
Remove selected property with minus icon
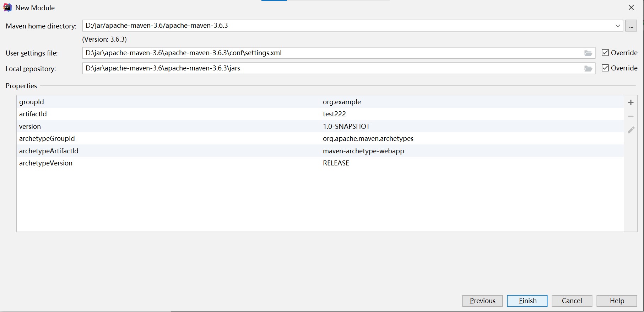tap(631, 116)
